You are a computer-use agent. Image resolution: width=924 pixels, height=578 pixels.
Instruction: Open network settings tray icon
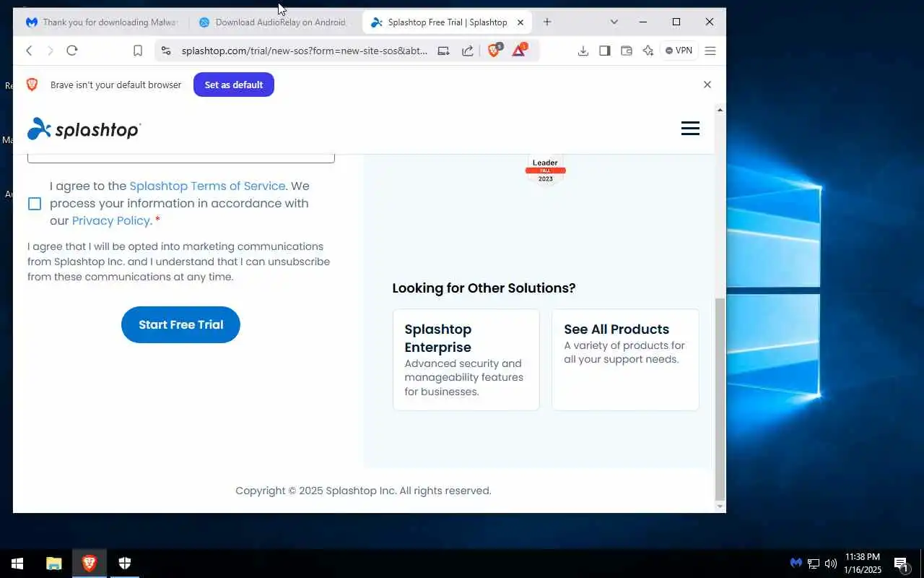coord(814,564)
